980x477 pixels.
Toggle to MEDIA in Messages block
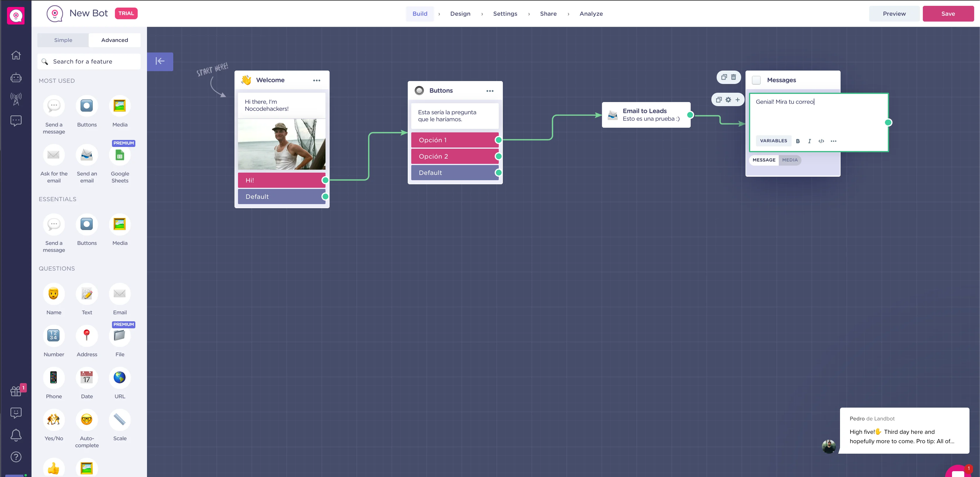pos(790,160)
